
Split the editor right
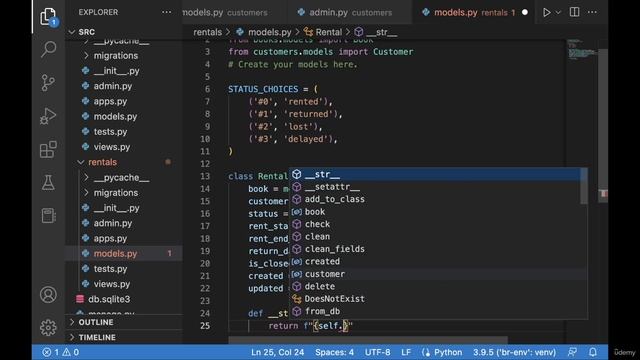pos(574,12)
